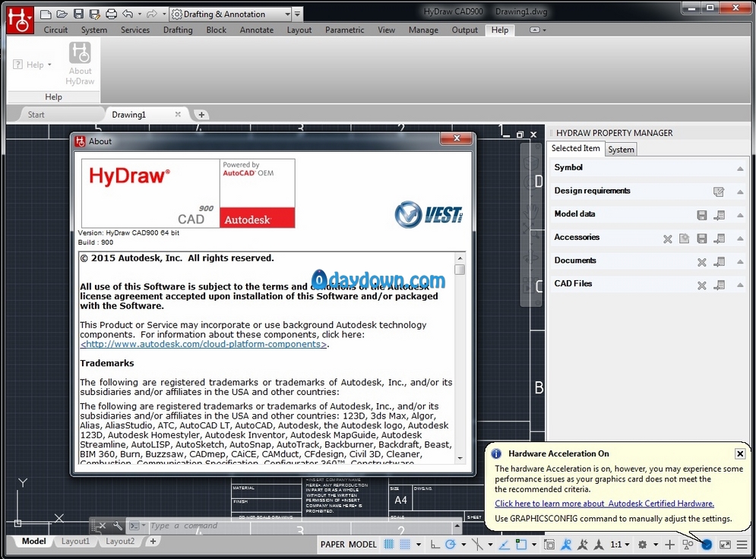
Task: Click the Save As icon in quick access toolbar
Action: coord(95,14)
